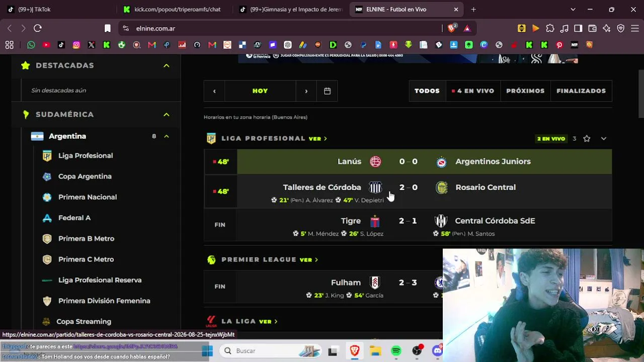This screenshot has height=362, width=644.
Task: Show all matches with Todos filter
Action: (x=427, y=91)
